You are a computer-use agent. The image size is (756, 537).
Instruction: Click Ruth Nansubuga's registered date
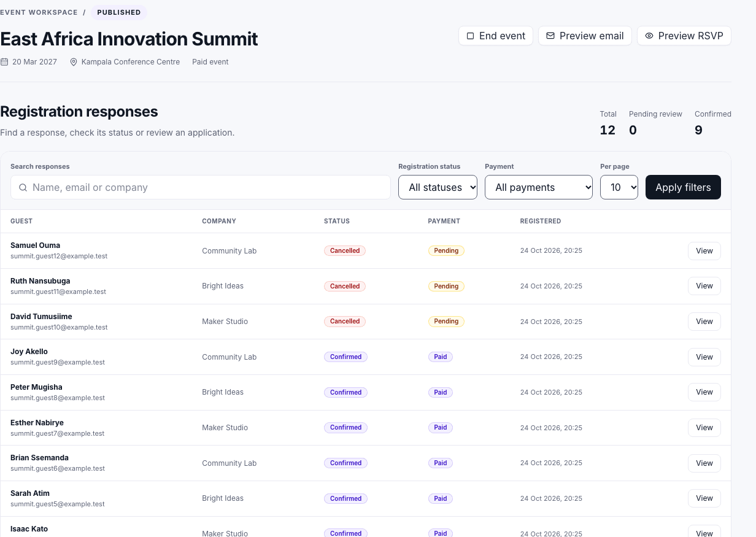(x=551, y=286)
